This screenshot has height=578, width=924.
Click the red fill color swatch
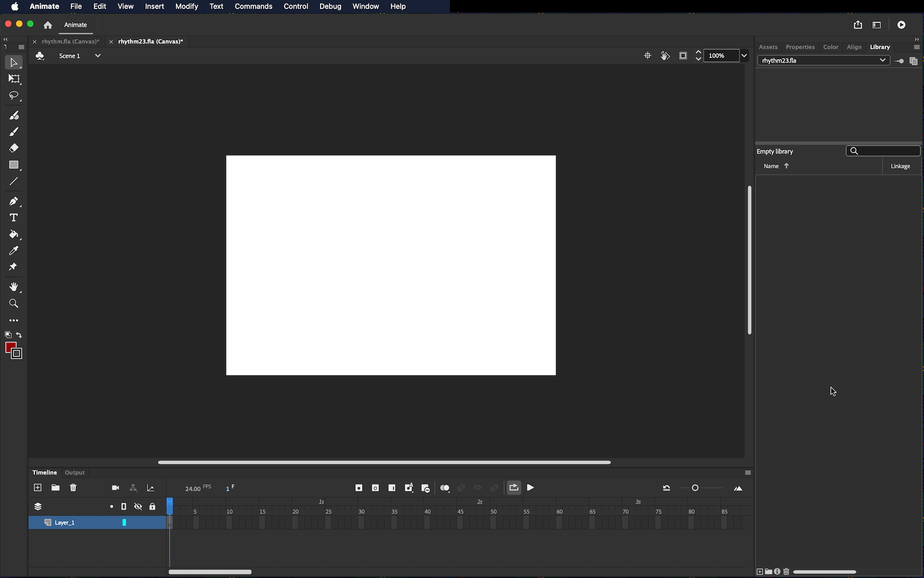[10, 347]
